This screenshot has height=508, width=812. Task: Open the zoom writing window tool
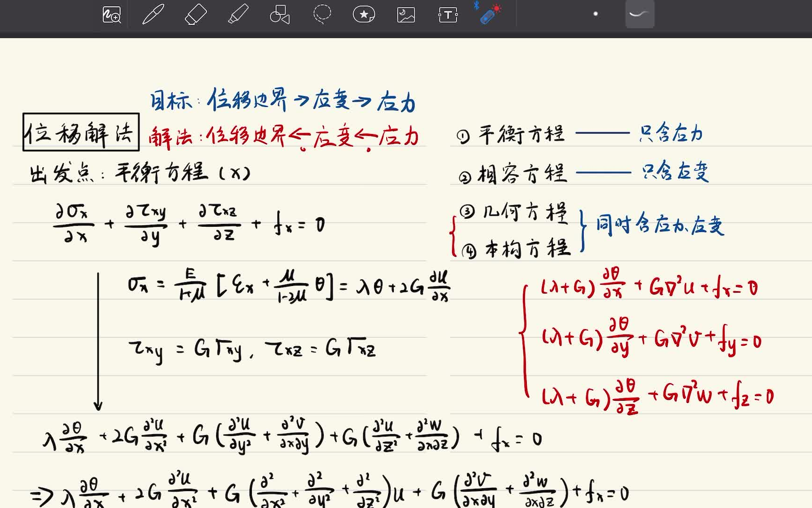click(112, 15)
